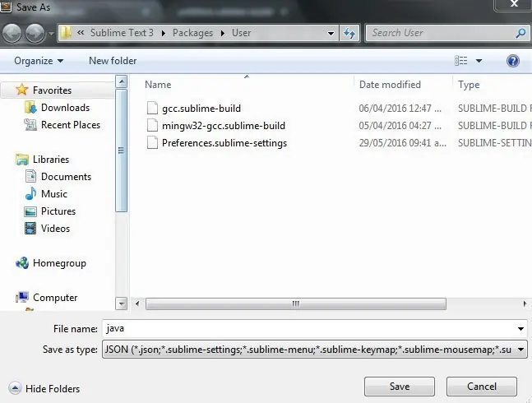Click the navigation pane vertical scrollbar thumb
Screen dimensions: 532x403
point(121,151)
